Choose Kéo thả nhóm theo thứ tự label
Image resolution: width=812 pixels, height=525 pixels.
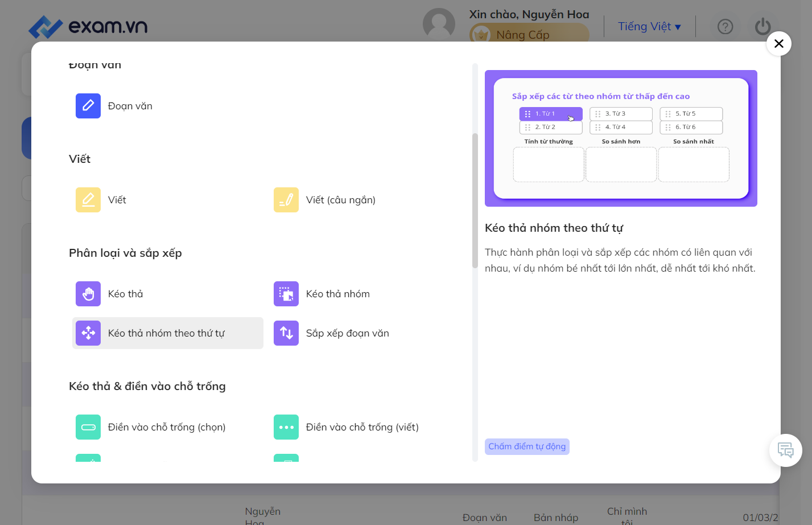click(x=167, y=333)
